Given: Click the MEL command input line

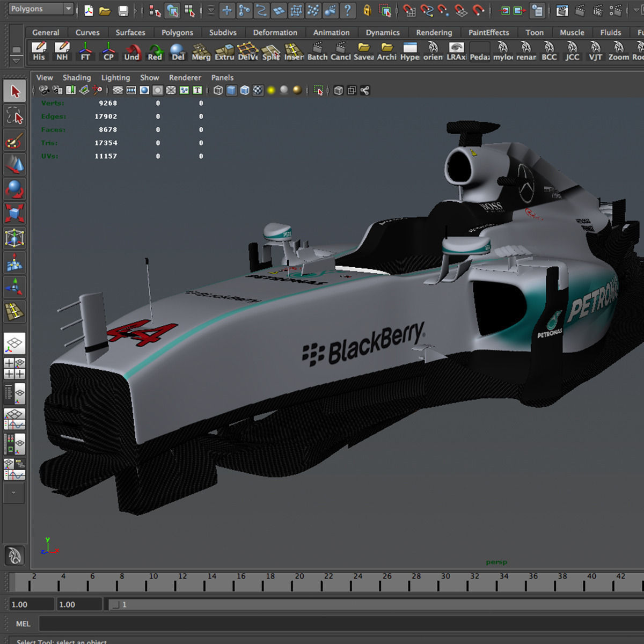Looking at the screenshot, I should click(341, 624).
